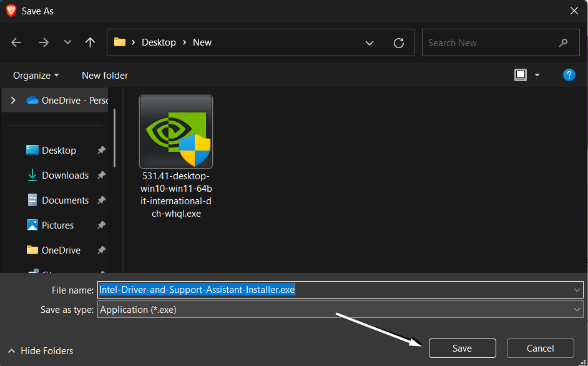Open OneDrive folder in quick access
This screenshot has height=366, width=588.
click(53, 250)
